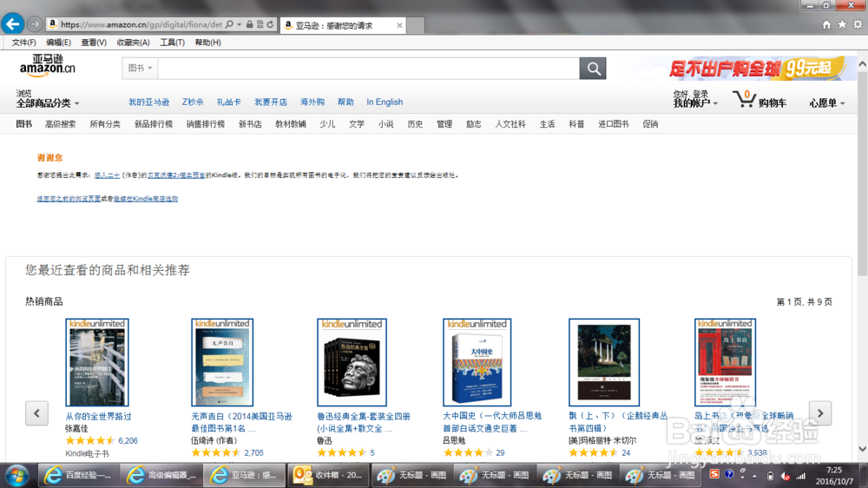Image resolution: width=868 pixels, height=488 pixels.
Task: Click into the Amazon search input field
Action: click(x=369, y=69)
